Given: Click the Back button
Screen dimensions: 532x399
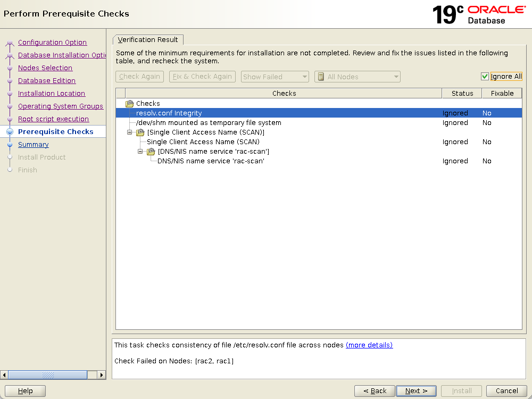Looking at the screenshot, I should point(375,391).
